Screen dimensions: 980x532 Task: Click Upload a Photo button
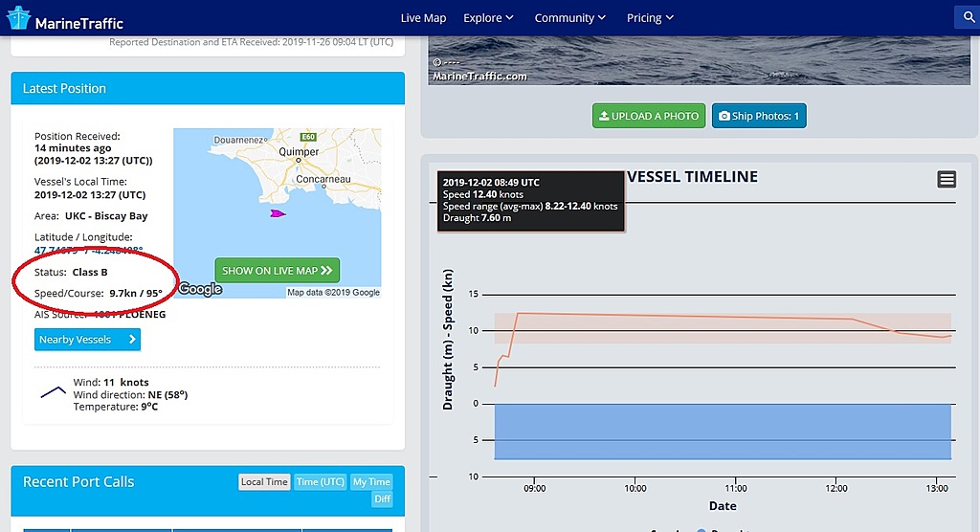tap(649, 116)
